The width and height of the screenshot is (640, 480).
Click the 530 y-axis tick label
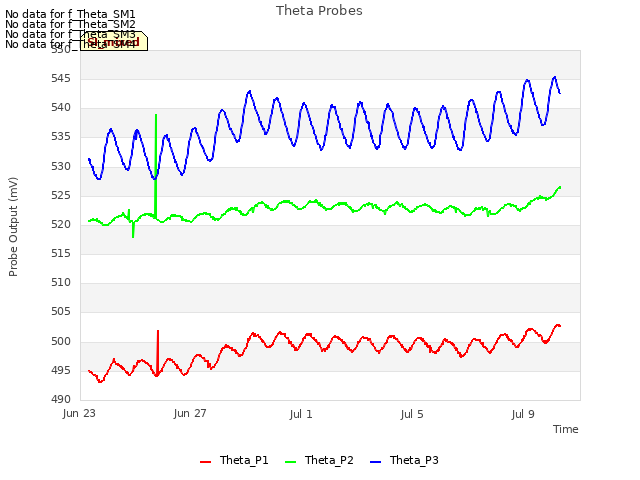tap(61, 167)
